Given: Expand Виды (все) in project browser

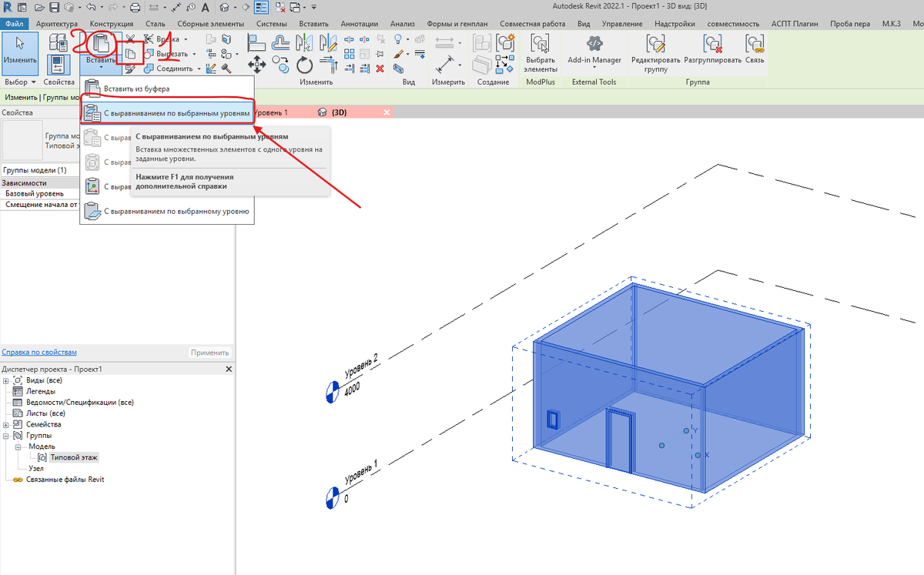Looking at the screenshot, I should point(6,380).
